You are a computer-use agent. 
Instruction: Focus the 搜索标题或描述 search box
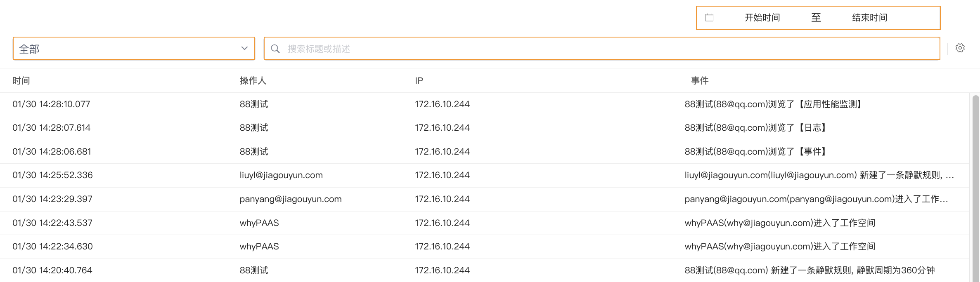(x=602, y=49)
